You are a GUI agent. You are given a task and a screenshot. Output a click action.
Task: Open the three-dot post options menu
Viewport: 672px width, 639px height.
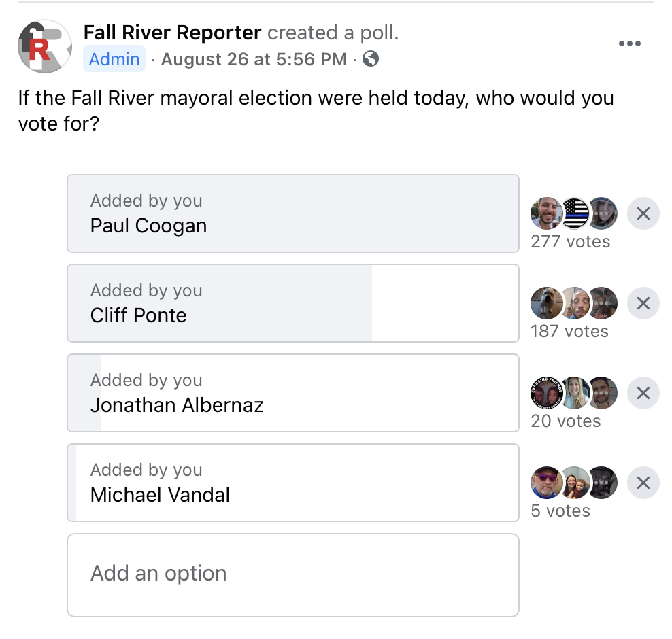click(x=630, y=44)
